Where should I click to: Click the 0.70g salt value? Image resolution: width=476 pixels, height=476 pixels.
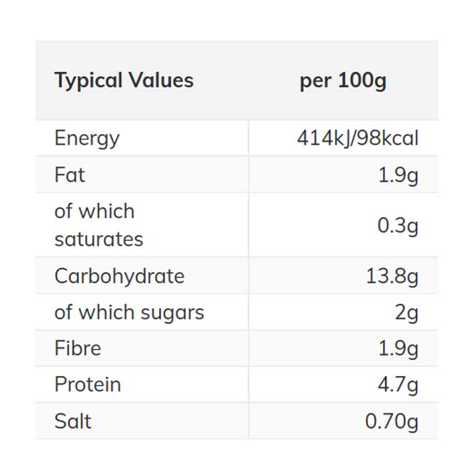tap(392, 421)
